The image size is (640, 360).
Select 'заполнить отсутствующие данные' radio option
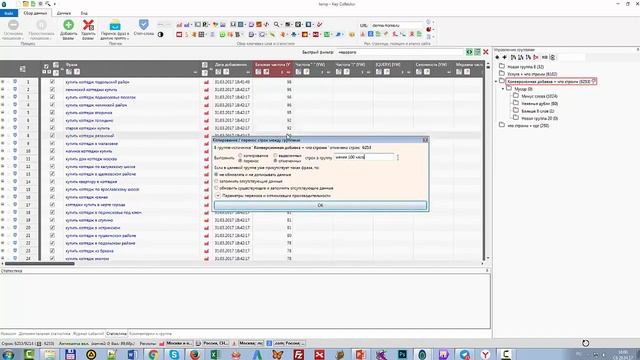click(216, 181)
